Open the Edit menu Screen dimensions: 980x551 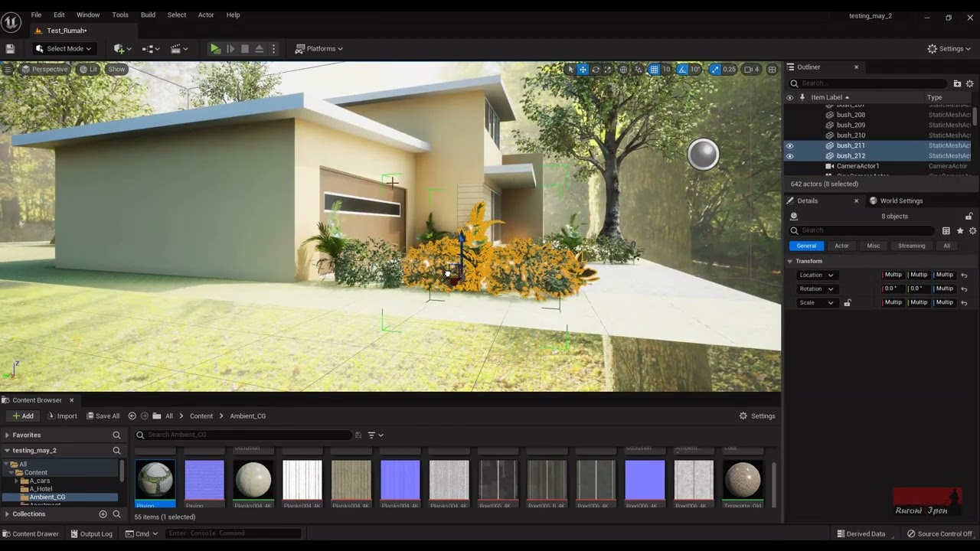click(59, 15)
